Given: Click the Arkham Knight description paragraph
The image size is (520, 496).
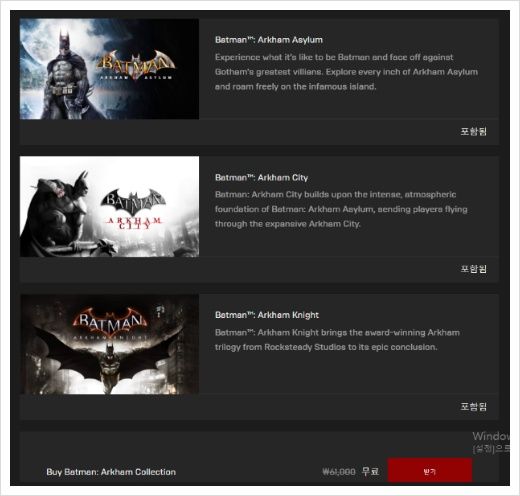Looking at the screenshot, I should pyautogui.click(x=337, y=340).
